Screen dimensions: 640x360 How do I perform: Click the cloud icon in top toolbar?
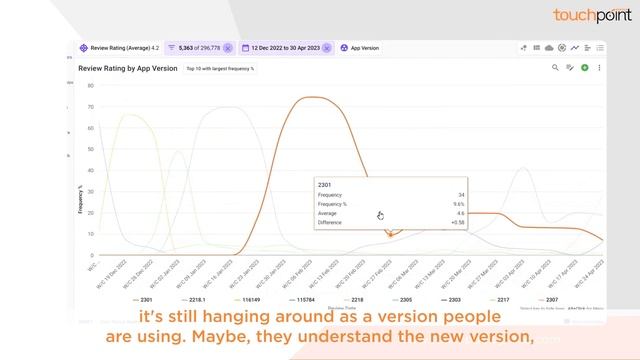[549, 48]
